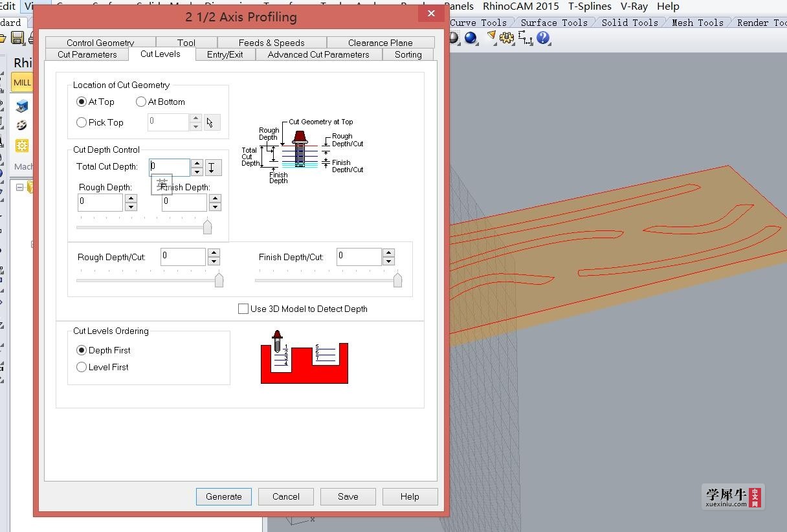The image size is (787, 532).
Task: Open the V-Ray menu
Action: 634,6
